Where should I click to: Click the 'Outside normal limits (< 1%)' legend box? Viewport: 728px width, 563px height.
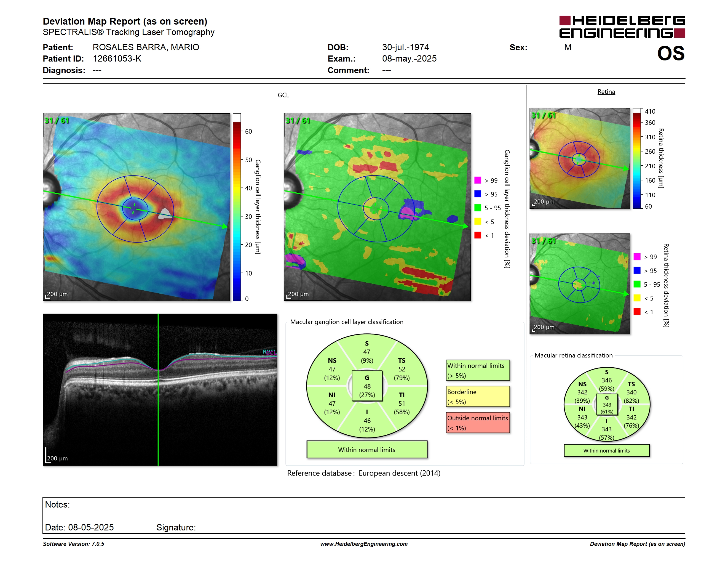pos(478,423)
